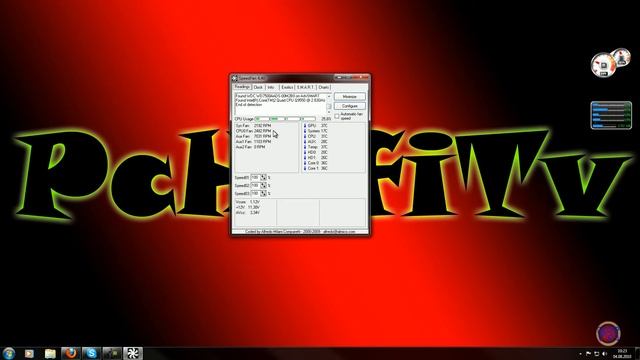Viewport: 640px width, 360px height.
Task: Open Action Center flag in the tray
Action: click(588, 354)
